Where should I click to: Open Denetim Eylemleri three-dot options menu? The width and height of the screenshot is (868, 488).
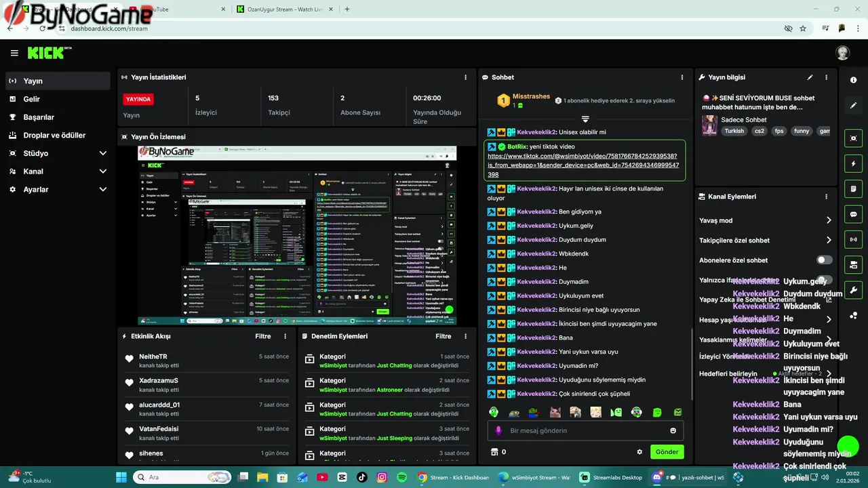(465, 336)
